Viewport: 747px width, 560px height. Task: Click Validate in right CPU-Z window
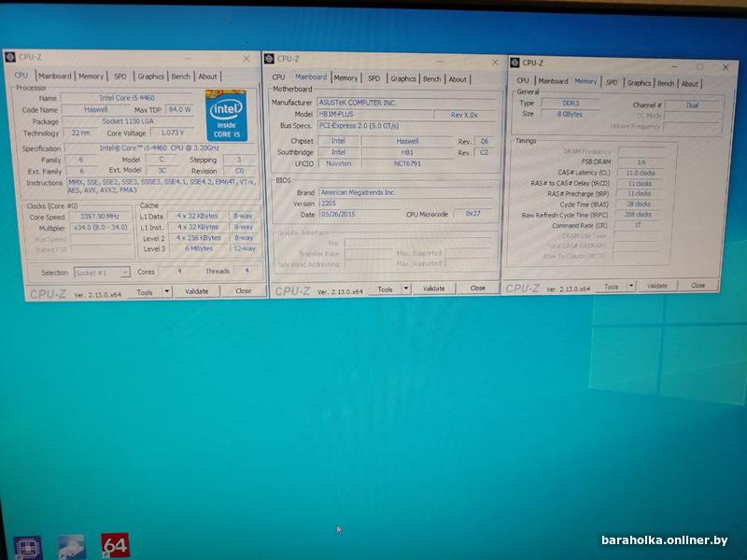click(x=657, y=286)
